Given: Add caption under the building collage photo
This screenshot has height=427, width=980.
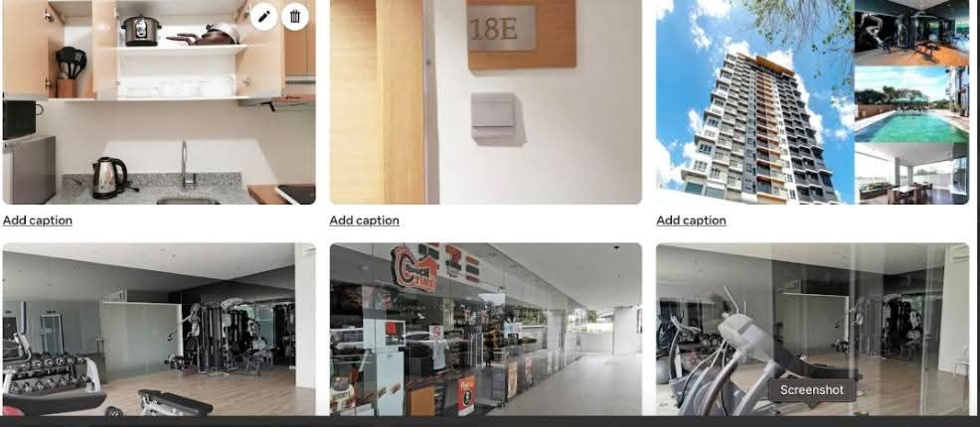Looking at the screenshot, I should point(691,220).
